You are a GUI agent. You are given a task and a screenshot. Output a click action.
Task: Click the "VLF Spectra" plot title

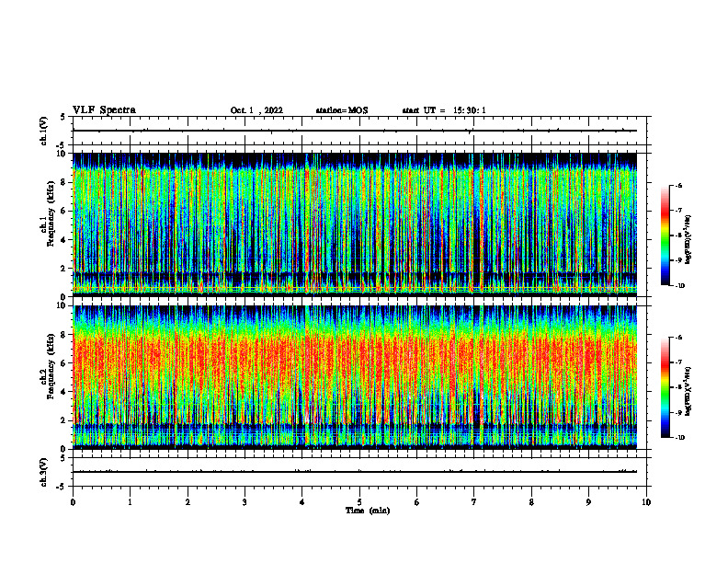(104, 110)
